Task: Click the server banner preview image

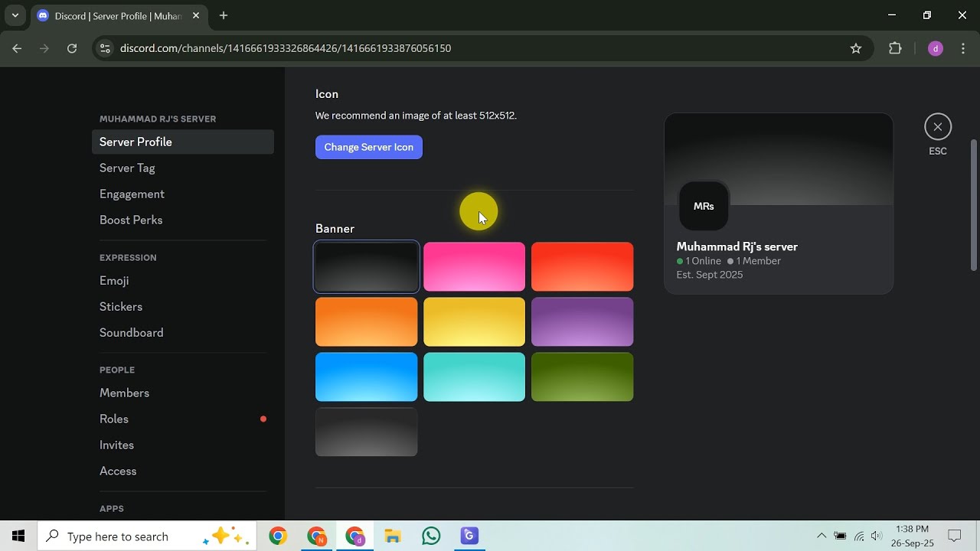Action: 779,159
